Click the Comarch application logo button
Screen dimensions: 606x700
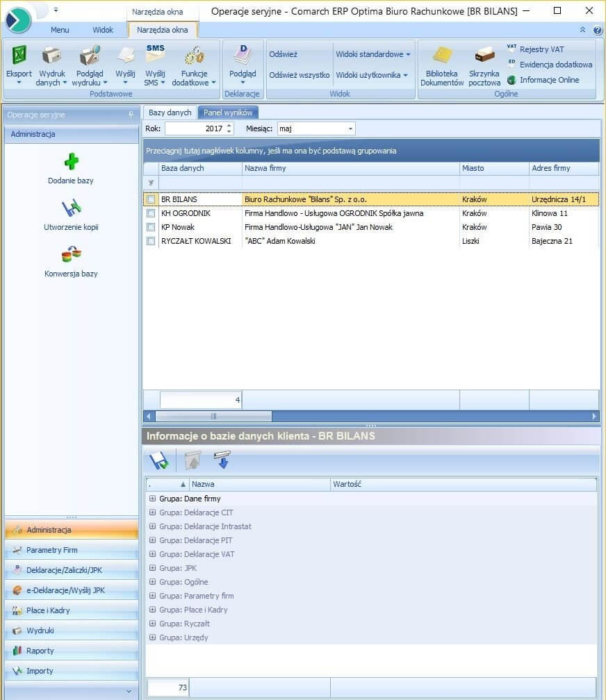pyautogui.click(x=18, y=20)
